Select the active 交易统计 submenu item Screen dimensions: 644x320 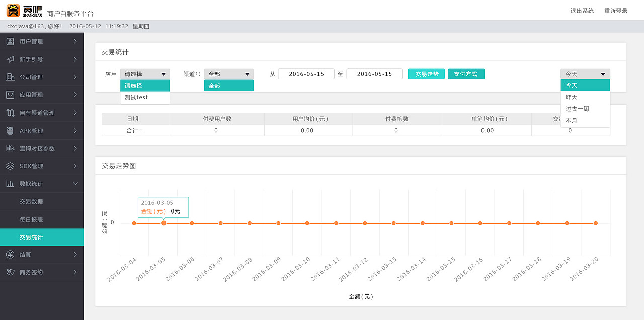pyautogui.click(x=42, y=237)
